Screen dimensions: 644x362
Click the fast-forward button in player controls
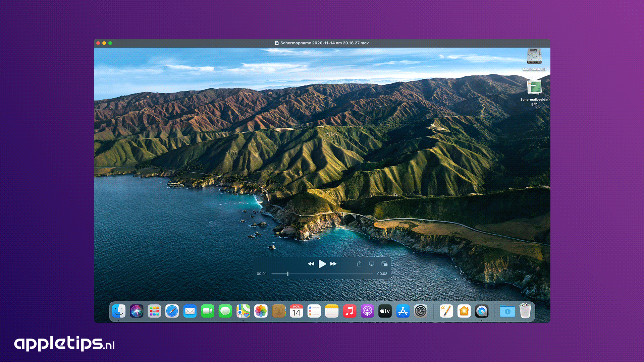tap(333, 264)
